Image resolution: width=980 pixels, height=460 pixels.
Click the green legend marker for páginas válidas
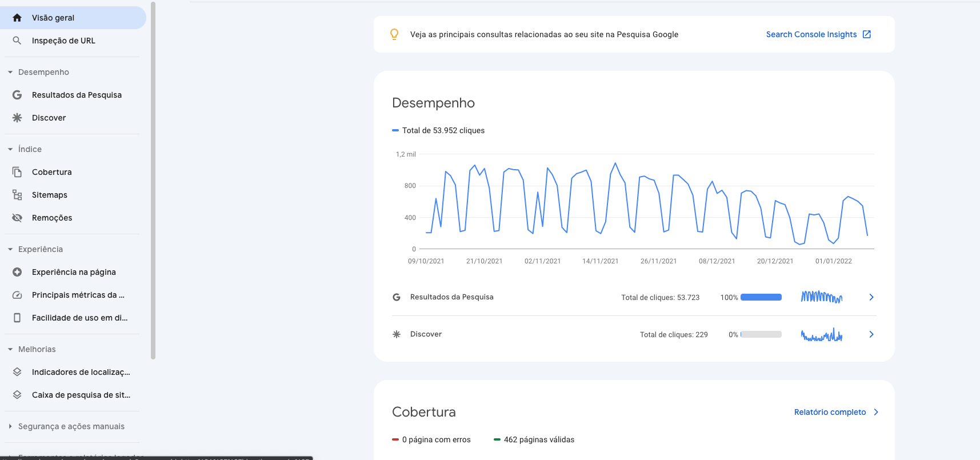coord(497,439)
